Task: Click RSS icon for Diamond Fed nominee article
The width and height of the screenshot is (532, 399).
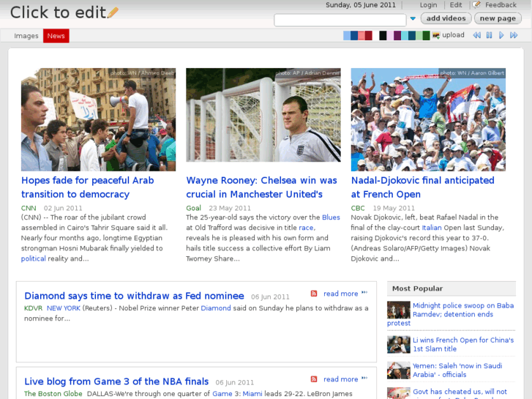Action: tap(314, 294)
